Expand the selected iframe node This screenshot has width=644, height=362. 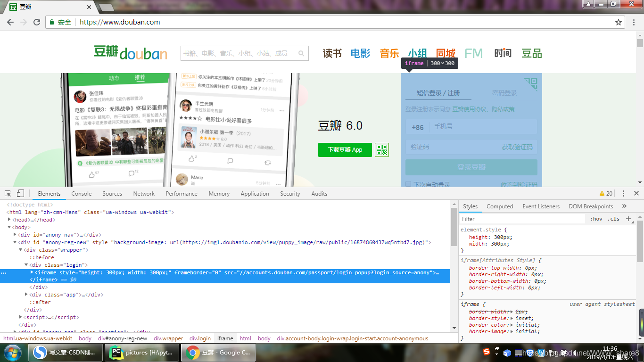(32, 272)
